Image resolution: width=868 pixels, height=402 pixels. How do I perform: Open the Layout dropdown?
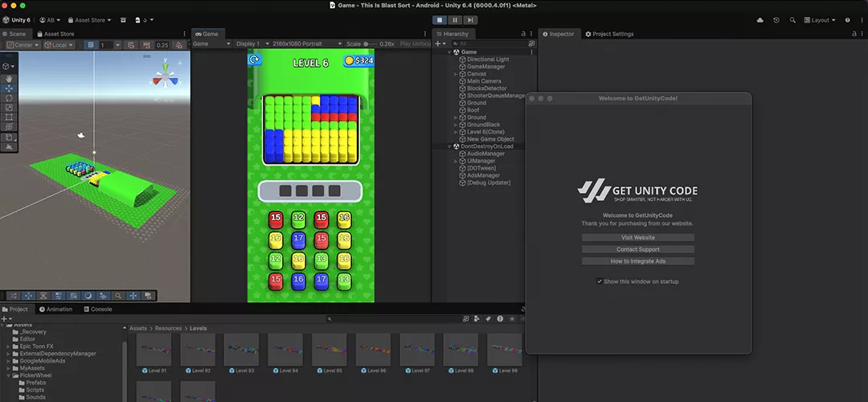pos(820,20)
